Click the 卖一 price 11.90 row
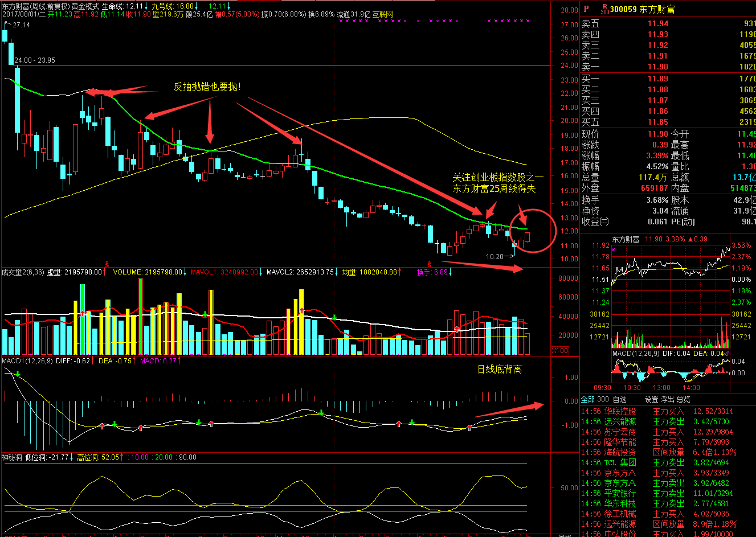Screen dimensions: 756x537 (x=668, y=67)
